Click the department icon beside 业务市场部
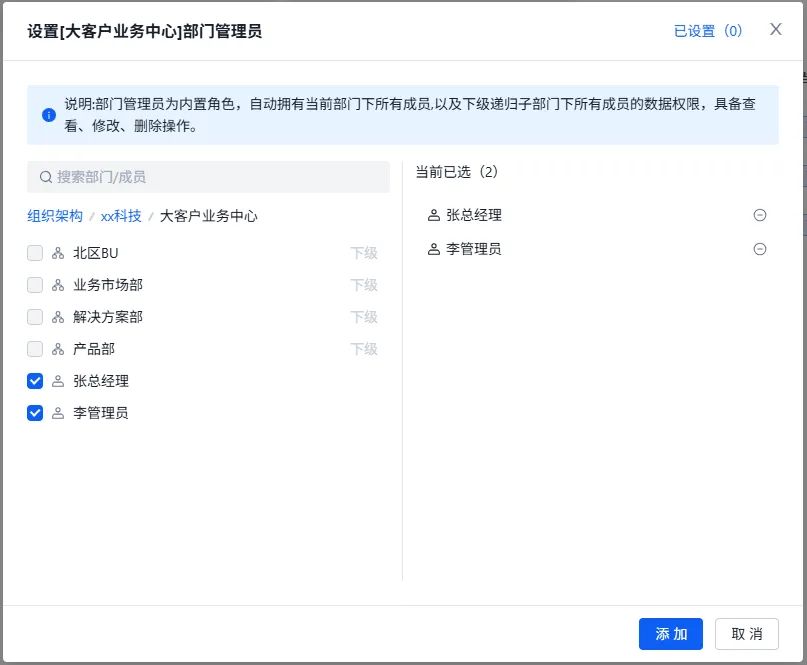Screen dimensions: 807x665 (x=57, y=285)
